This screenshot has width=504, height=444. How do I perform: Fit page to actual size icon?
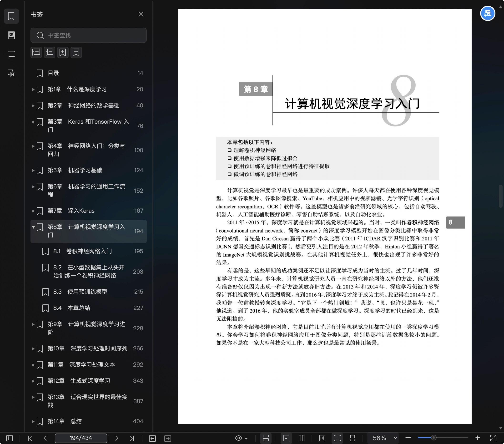[x=322, y=438]
